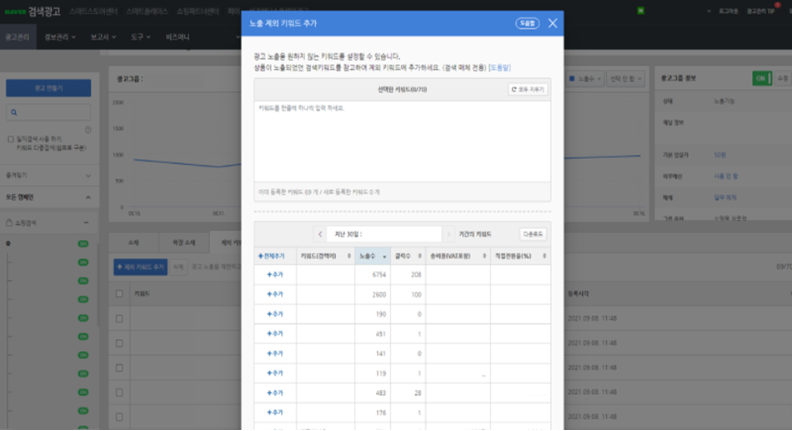792x431 pixels.
Task: Check the first keyword row checkbox
Action: [x=119, y=319]
